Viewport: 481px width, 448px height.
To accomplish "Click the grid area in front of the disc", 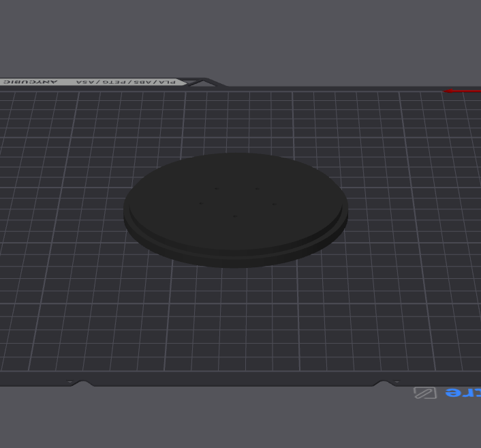I will click(x=235, y=320).
